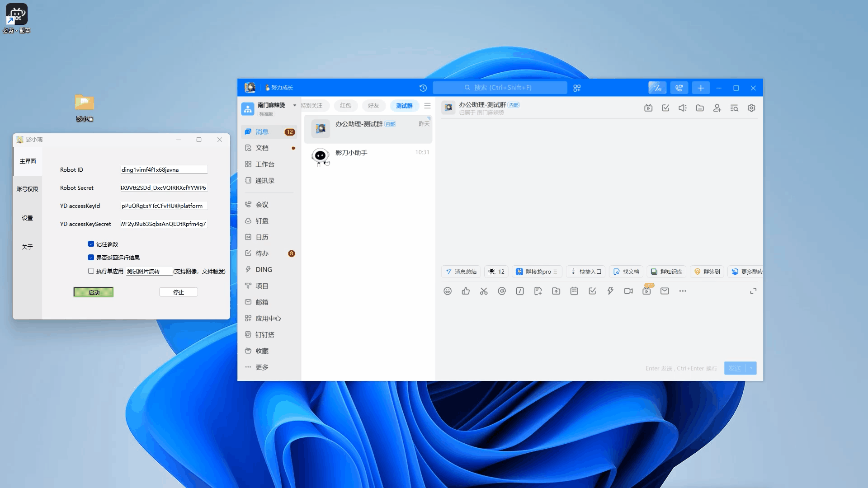Expand the input box to full size
Viewport: 868px width, 488px height.
coord(753,291)
